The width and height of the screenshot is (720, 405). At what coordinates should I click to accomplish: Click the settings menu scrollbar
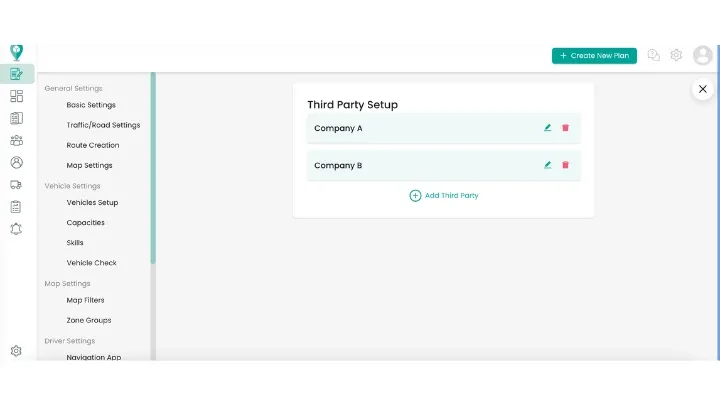coord(153,168)
